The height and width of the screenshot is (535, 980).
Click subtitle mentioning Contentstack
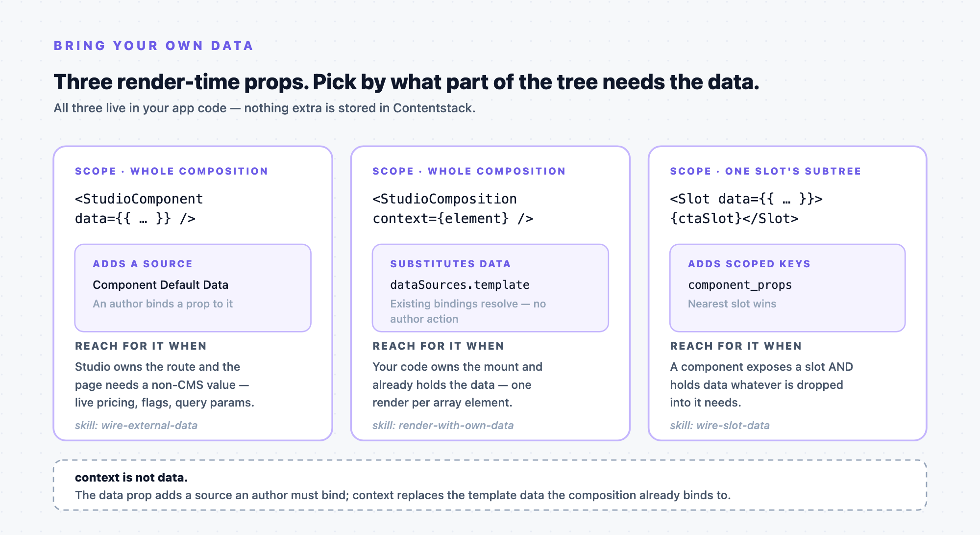click(x=265, y=108)
